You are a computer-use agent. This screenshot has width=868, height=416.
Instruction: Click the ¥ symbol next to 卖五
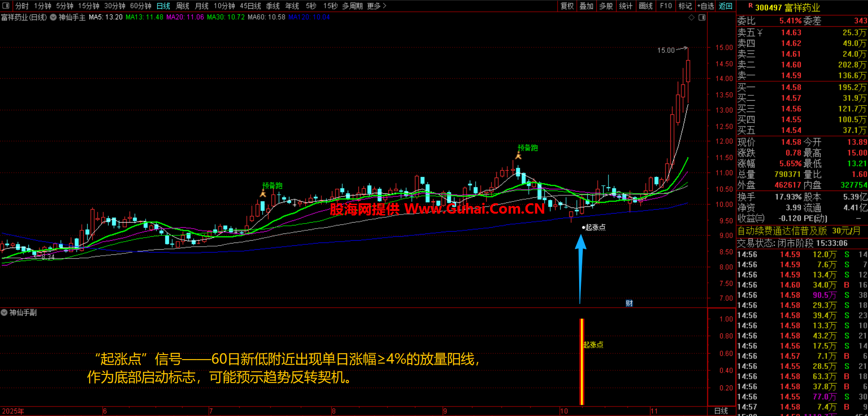point(760,33)
